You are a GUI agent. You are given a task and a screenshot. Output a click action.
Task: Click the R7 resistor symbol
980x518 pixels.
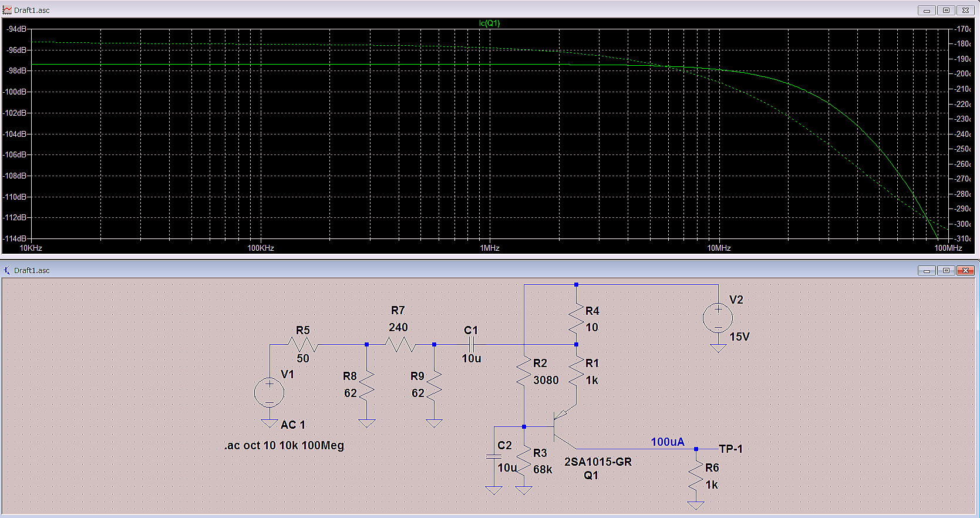(399, 344)
